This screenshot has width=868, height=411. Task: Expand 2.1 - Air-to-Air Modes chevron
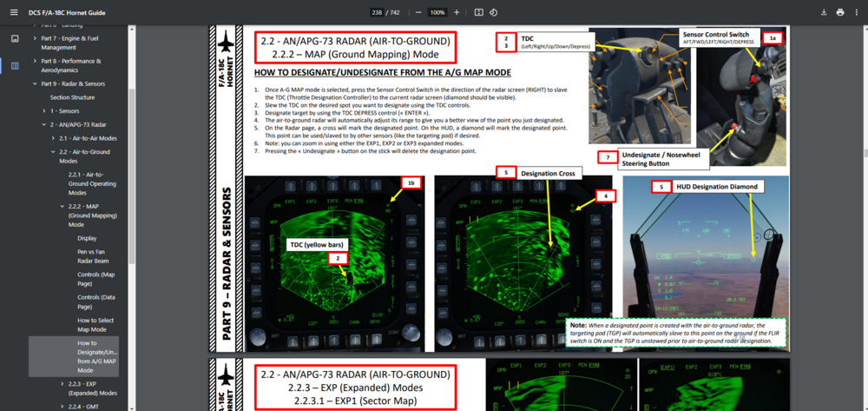(x=53, y=138)
